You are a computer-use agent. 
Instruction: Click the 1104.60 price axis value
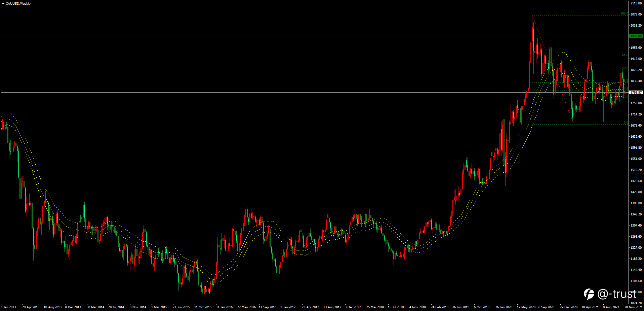(637, 281)
